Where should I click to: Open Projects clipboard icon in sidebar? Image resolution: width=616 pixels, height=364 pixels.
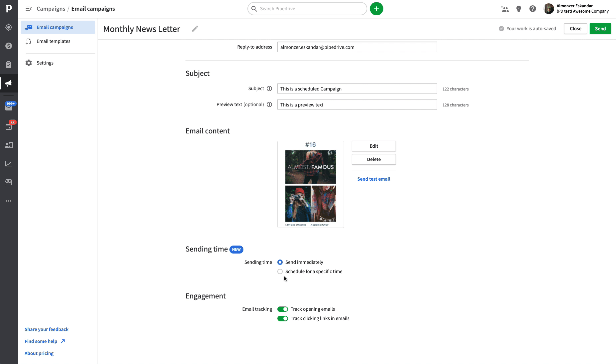[9, 65]
